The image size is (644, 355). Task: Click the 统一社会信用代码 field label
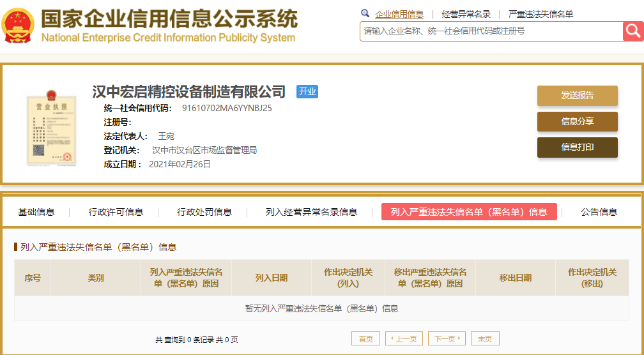point(138,109)
